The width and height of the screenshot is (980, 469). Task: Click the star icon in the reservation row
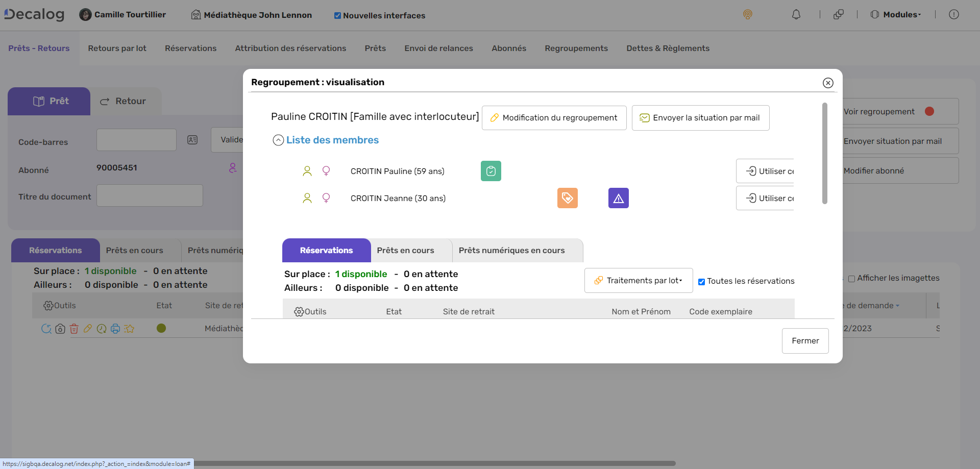click(130, 329)
